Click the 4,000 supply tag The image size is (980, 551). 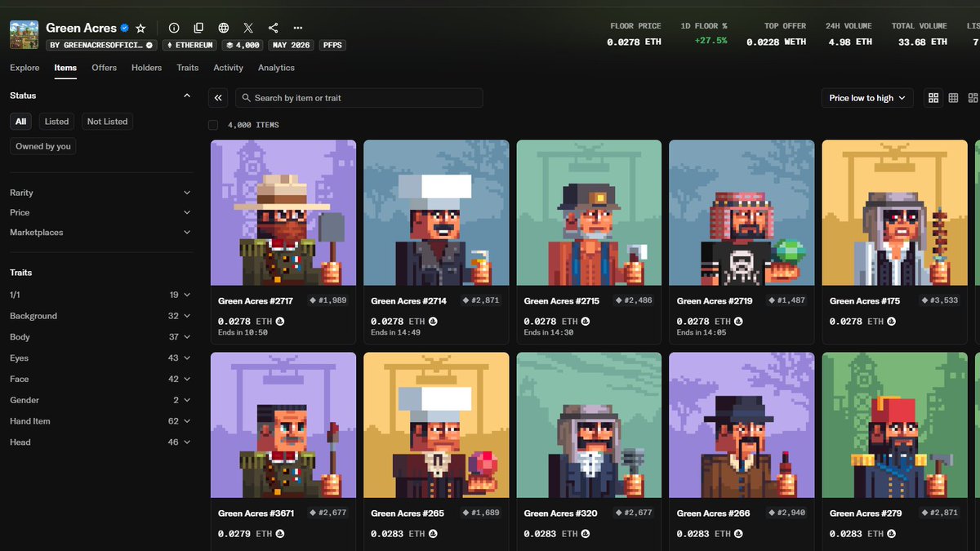coord(243,45)
